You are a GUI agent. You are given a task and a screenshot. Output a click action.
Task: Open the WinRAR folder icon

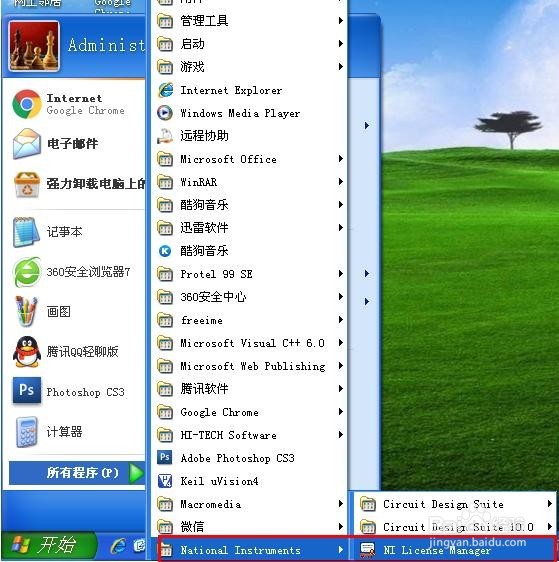tap(165, 182)
